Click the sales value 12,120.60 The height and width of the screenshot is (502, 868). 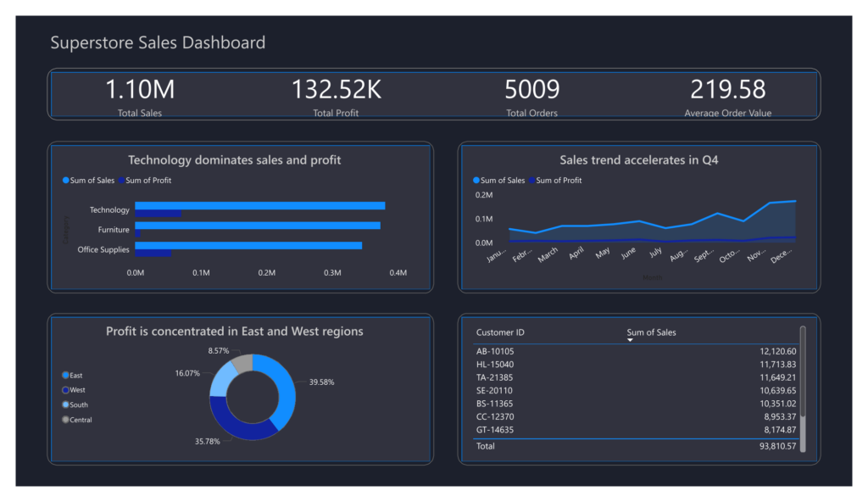778,351
